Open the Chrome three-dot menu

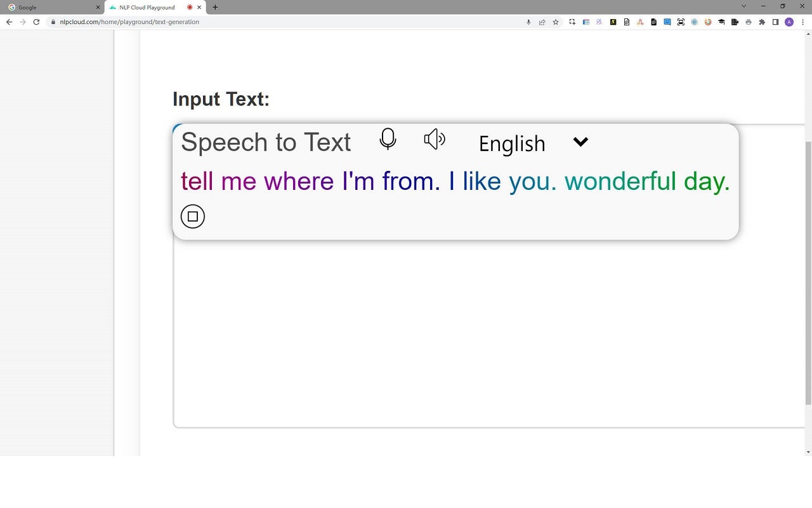[803, 22]
